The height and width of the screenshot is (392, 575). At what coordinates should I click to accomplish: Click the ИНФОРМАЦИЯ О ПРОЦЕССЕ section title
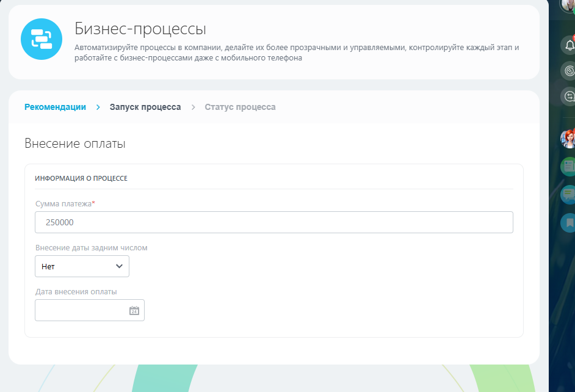pos(81,178)
